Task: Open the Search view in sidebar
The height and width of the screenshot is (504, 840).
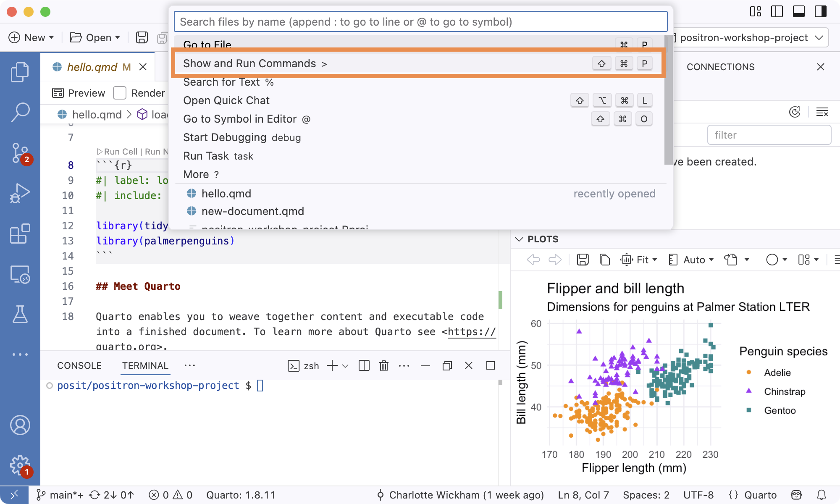Action: coord(20,113)
